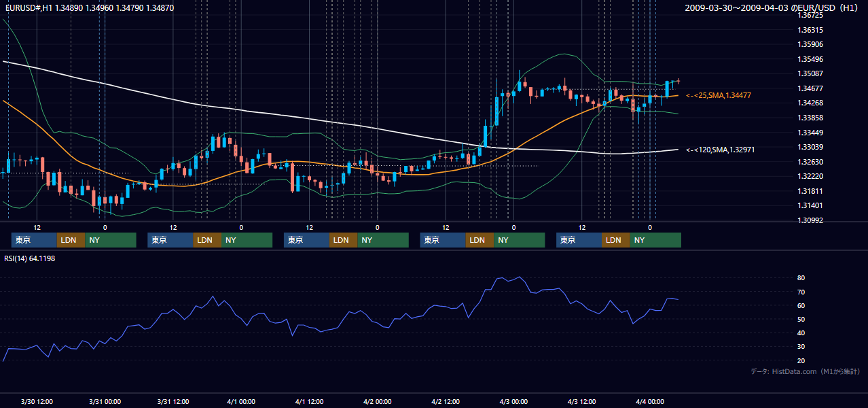Viewport: 868px width, 408px height.
Task: Pick the 東京 session block for 4/1
Action: click(307, 240)
